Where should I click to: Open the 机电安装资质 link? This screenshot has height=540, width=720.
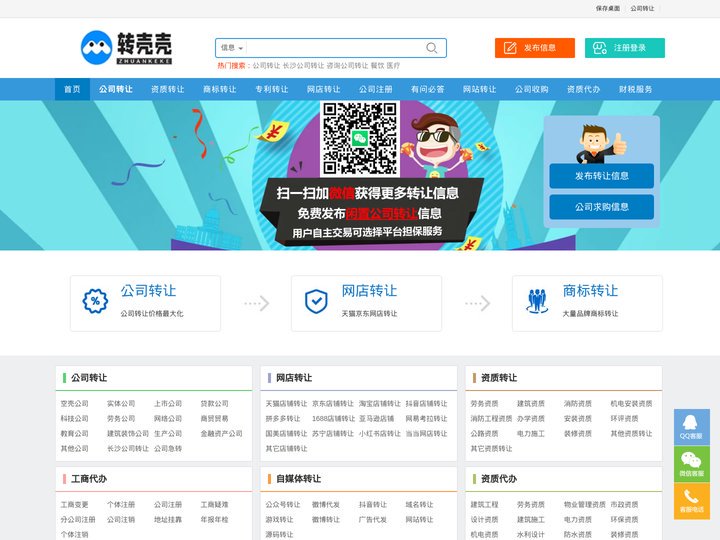click(631, 404)
